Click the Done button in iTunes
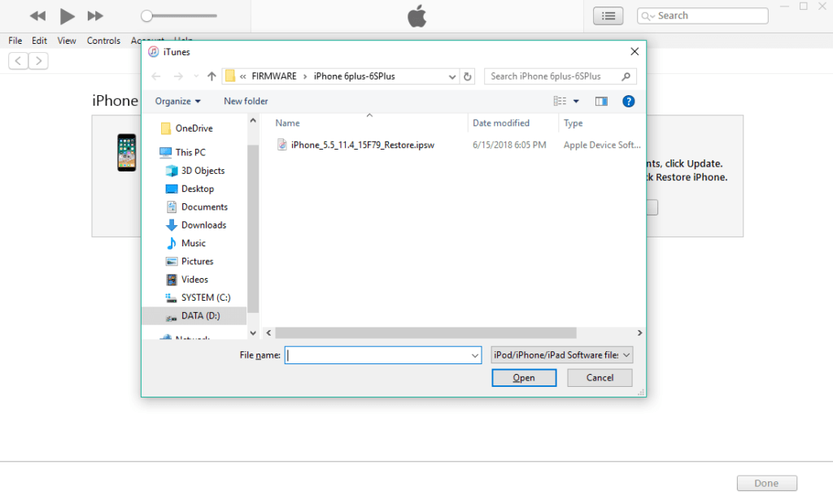 (766, 484)
